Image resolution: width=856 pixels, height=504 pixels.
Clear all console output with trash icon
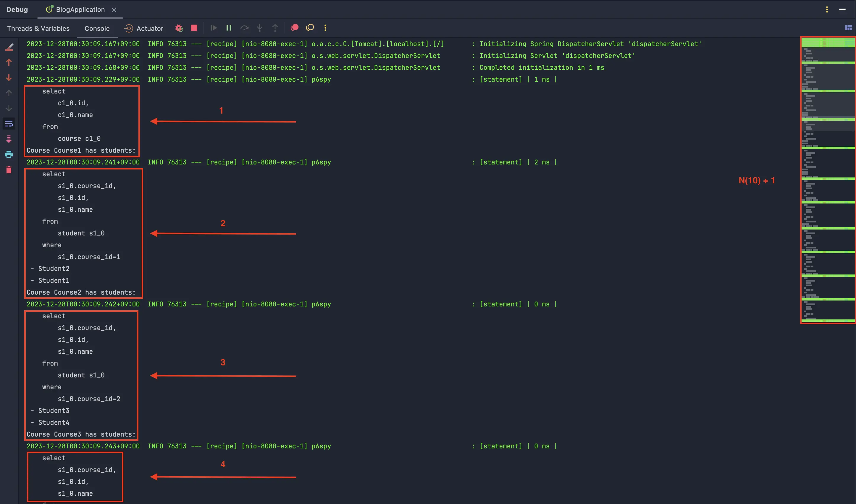[x=9, y=170]
